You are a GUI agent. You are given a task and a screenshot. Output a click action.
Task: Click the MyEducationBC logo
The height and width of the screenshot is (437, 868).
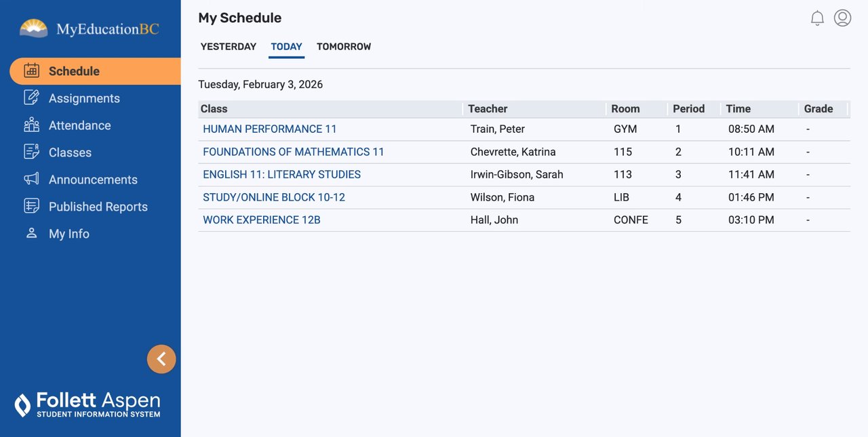(90, 29)
